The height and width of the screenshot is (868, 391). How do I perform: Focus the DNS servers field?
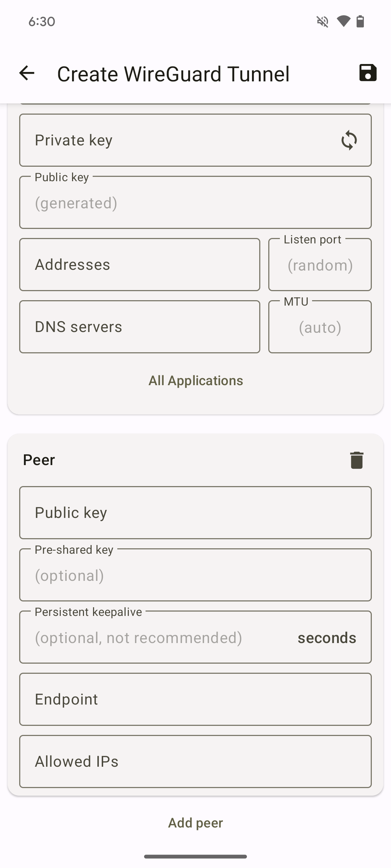140,327
